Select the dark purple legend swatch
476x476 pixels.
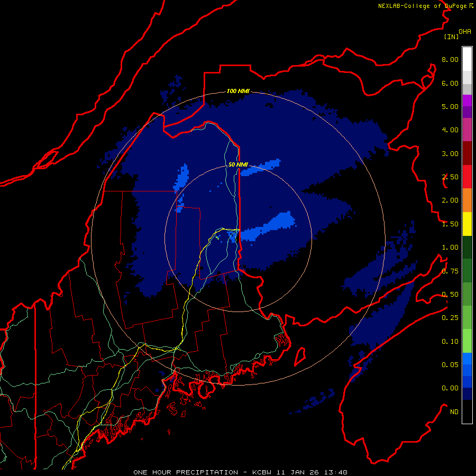click(x=467, y=112)
